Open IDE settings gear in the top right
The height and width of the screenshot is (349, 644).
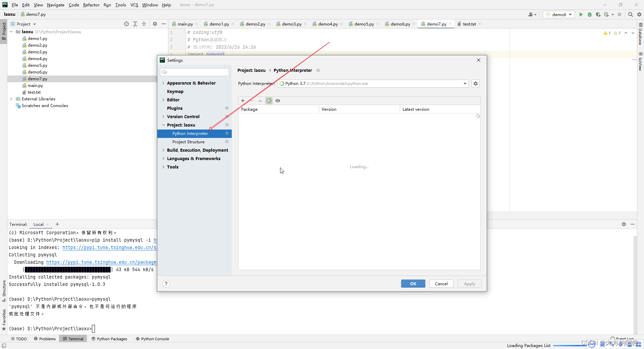point(639,14)
